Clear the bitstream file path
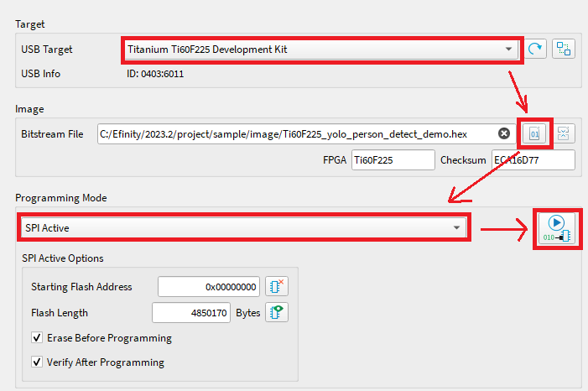The height and width of the screenshot is (391, 588). (504, 133)
